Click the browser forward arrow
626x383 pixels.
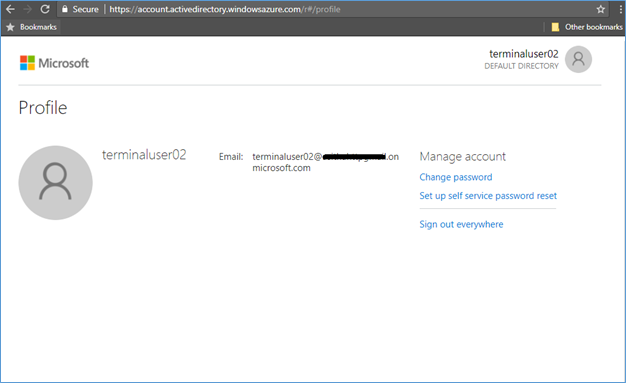point(28,9)
